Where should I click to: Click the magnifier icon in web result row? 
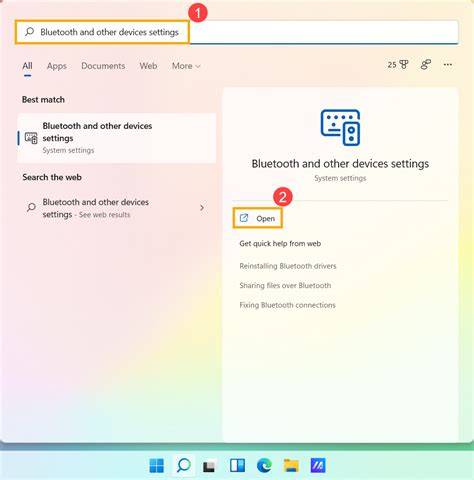pyautogui.click(x=31, y=207)
